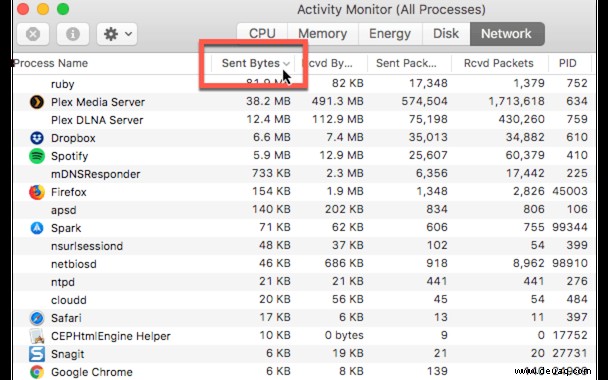Click the Google Chrome icon
Screen dimensions: 608x380
coord(37,372)
